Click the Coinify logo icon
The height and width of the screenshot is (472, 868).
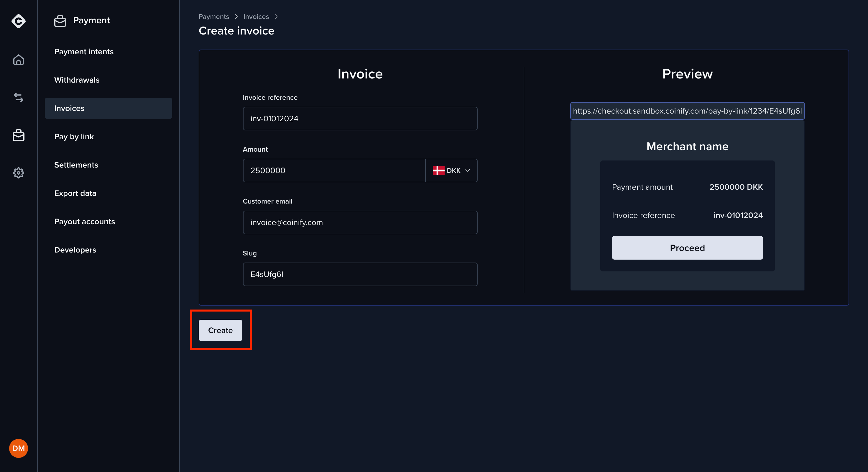click(18, 21)
